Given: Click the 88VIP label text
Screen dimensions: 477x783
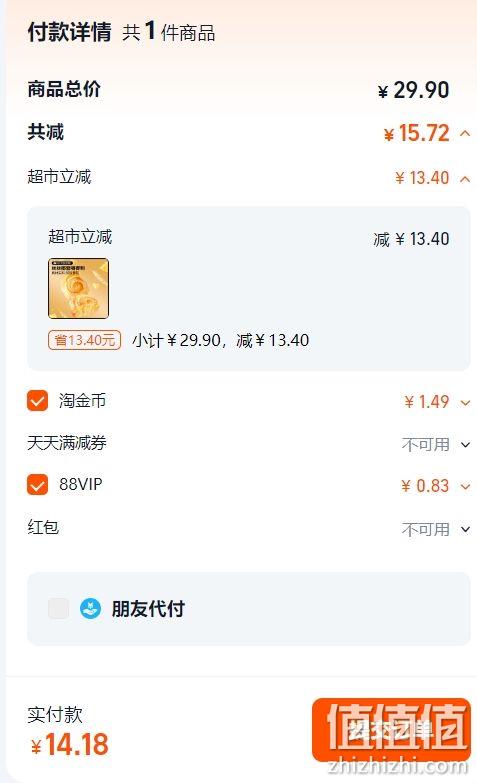Looking at the screenshot, I should [x=81, y=484].
